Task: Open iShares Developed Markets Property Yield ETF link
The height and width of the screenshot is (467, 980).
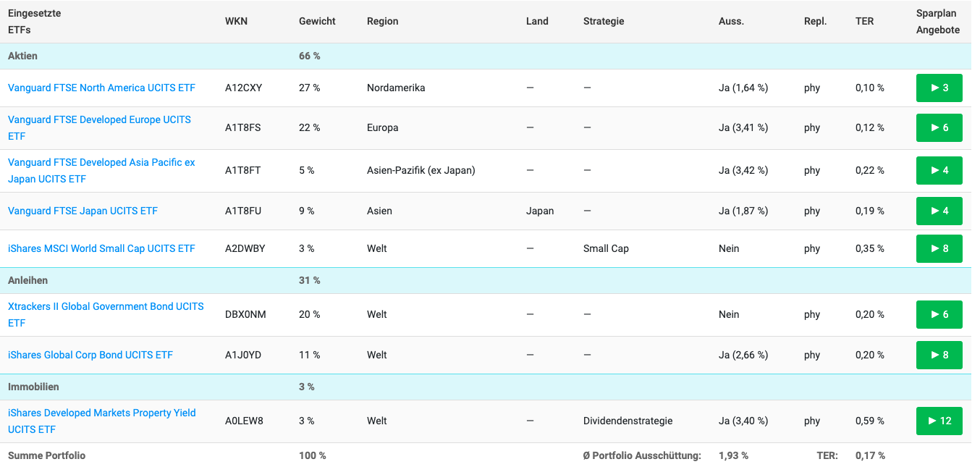Action: [101, 413]
